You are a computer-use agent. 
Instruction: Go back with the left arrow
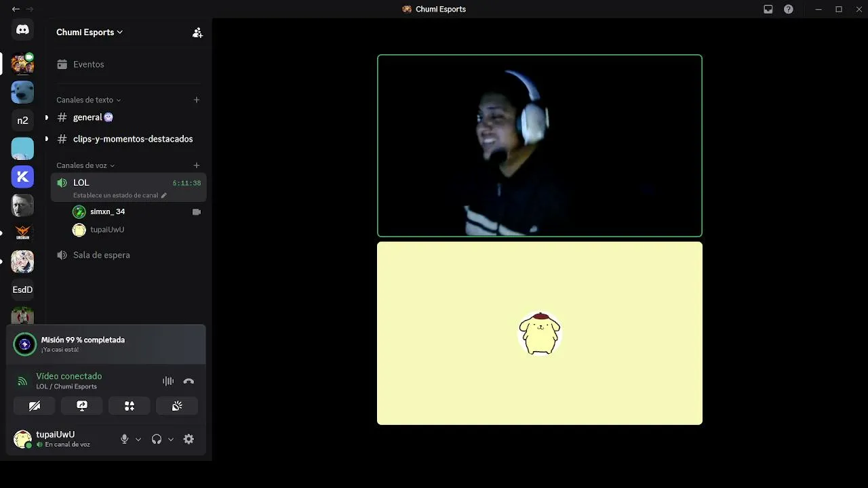click(16, 9)
